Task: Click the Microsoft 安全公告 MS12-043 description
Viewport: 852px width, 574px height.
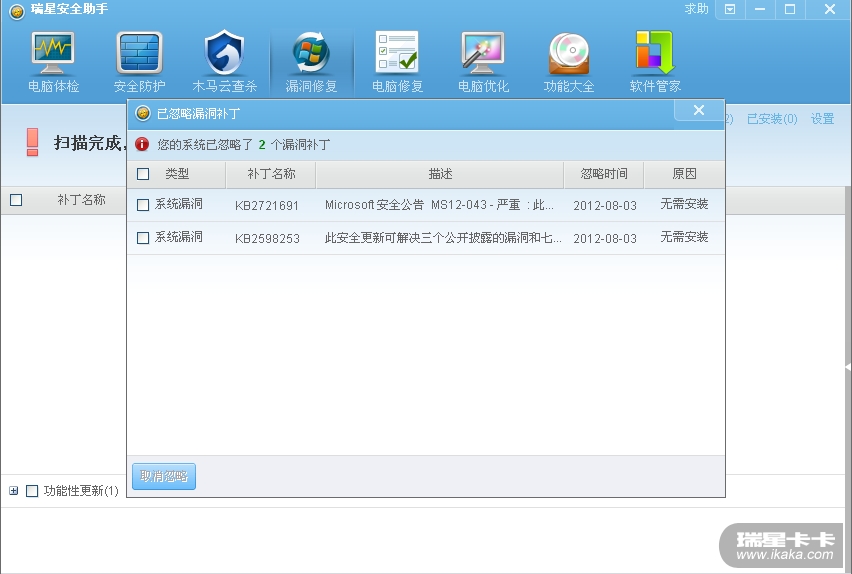Action: coord(439,205)
